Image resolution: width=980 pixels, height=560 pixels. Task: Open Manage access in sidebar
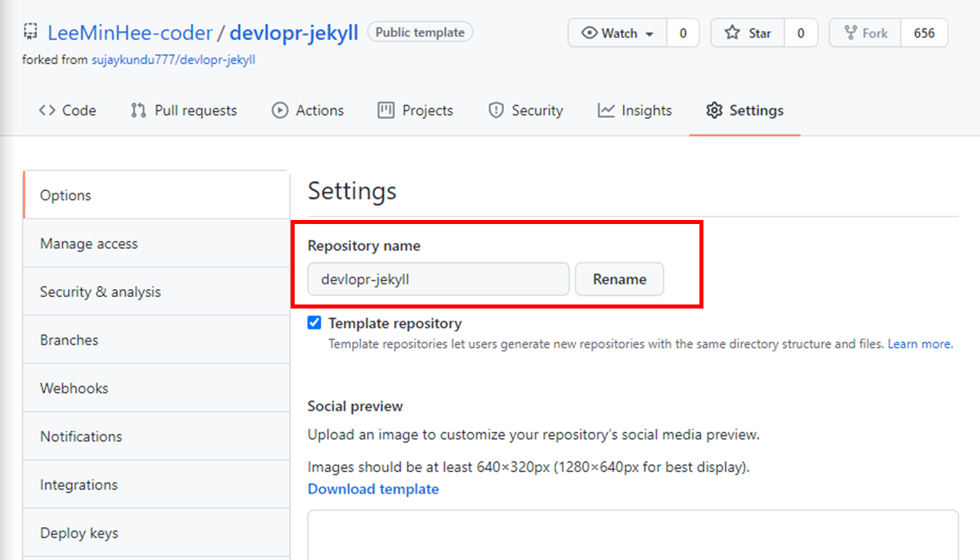click(156, 243)
